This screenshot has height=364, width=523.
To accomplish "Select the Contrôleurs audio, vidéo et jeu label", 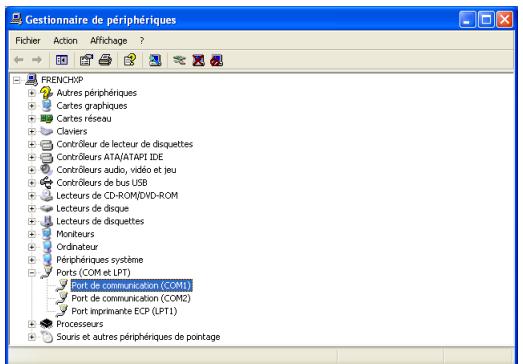I will coord(116,170).
